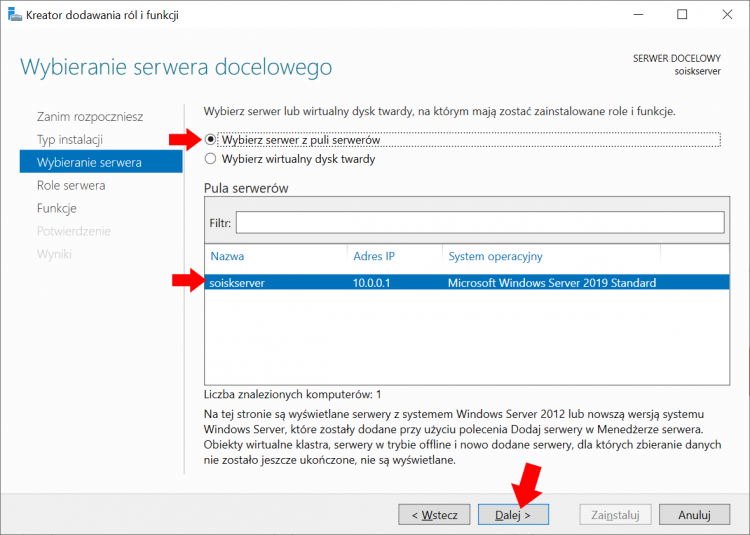Image resolution: width=750 pixels, height=535 pixels.
Task: Click 'Liczba znalezionych komputerów: 1' text
Action: coord(292,394)
